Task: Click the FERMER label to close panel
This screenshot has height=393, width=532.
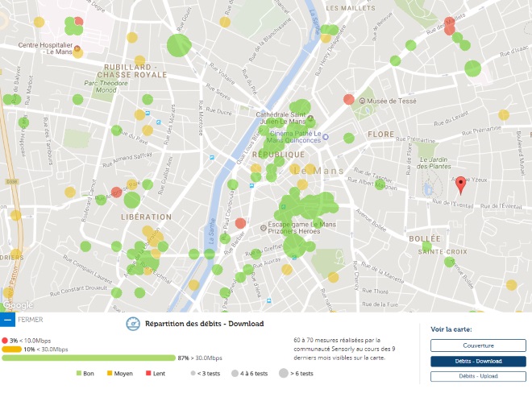Action: [x=30, y=320]
